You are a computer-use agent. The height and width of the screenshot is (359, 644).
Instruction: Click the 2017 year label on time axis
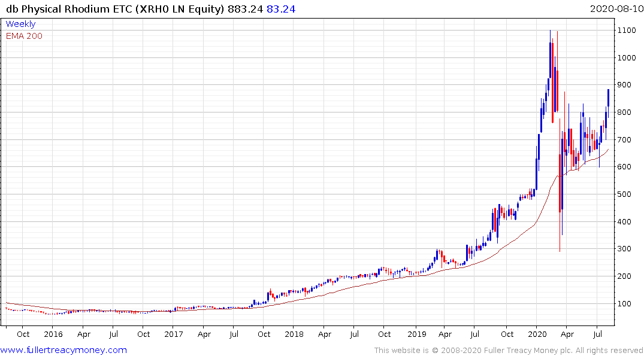174,334
